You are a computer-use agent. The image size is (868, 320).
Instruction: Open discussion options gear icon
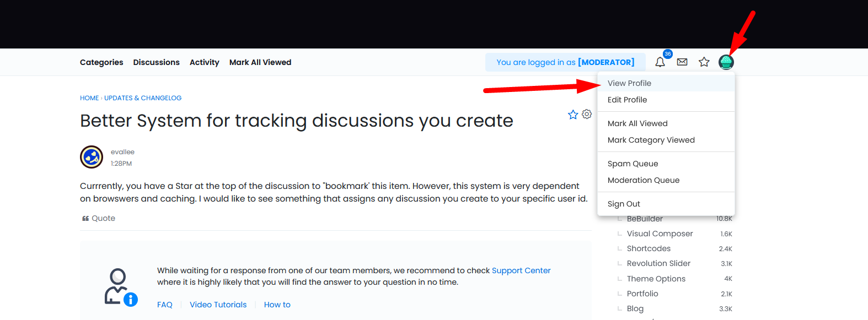[587, 114]
